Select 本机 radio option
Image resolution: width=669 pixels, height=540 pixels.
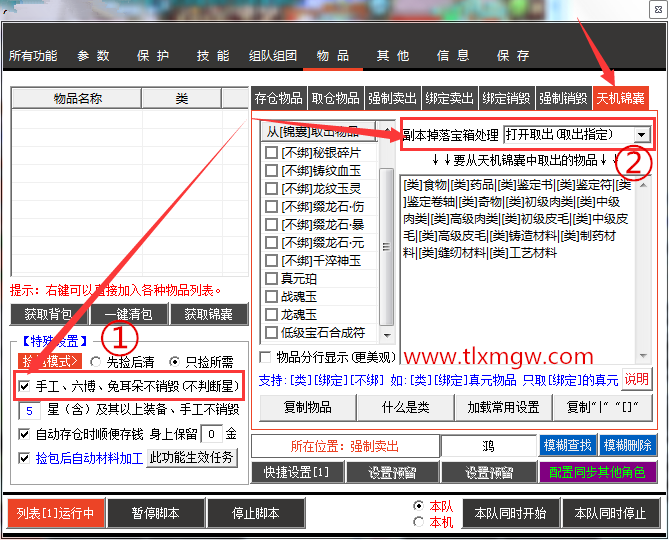point(419,522)
